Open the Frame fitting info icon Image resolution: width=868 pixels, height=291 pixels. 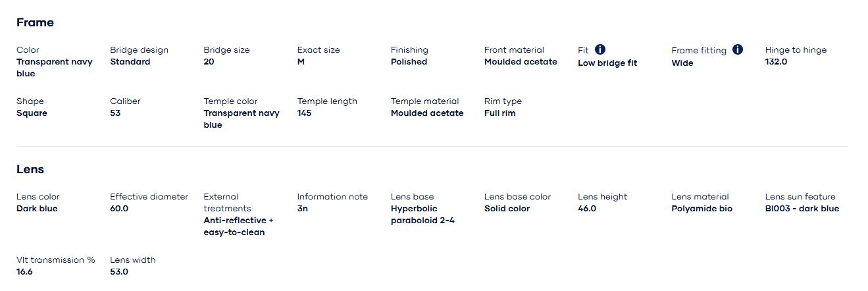(x=738, y=49)
